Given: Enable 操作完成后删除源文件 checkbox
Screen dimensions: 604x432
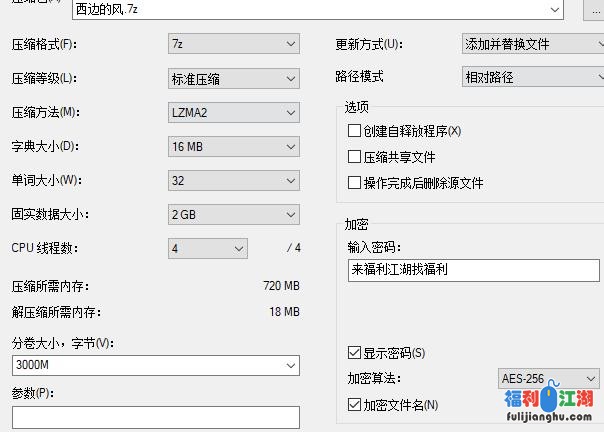Looking at the screenshot, I should pyautogui.click(x=354, y=183).
